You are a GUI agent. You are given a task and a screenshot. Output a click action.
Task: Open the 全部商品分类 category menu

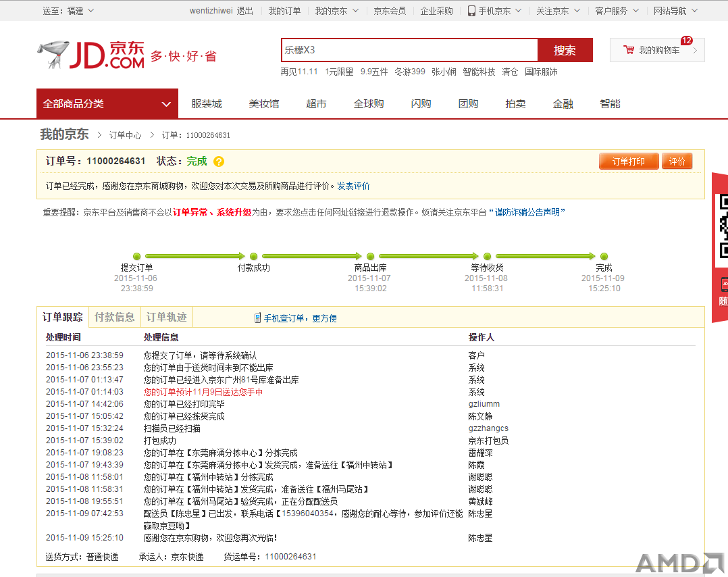click(107, 103)
